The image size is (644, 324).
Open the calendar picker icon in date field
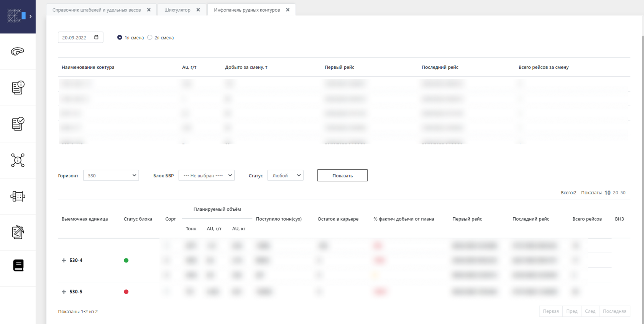click(x=96, y=37)
